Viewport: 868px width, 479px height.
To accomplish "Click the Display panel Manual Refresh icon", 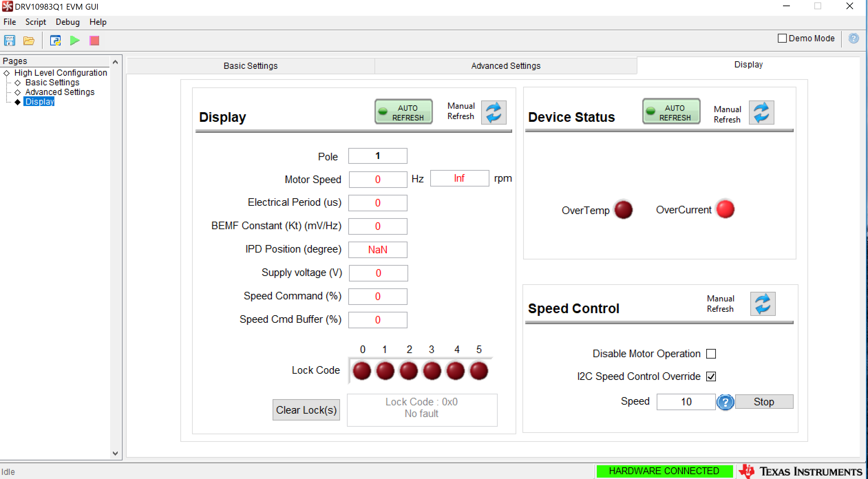I will point(494,113).
